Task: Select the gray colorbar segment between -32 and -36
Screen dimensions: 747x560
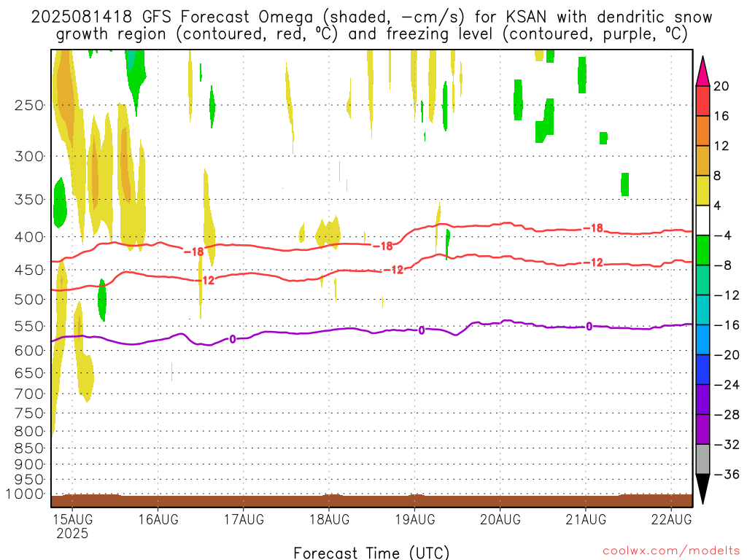Action: pyautogui.click(x=703, y=459)
